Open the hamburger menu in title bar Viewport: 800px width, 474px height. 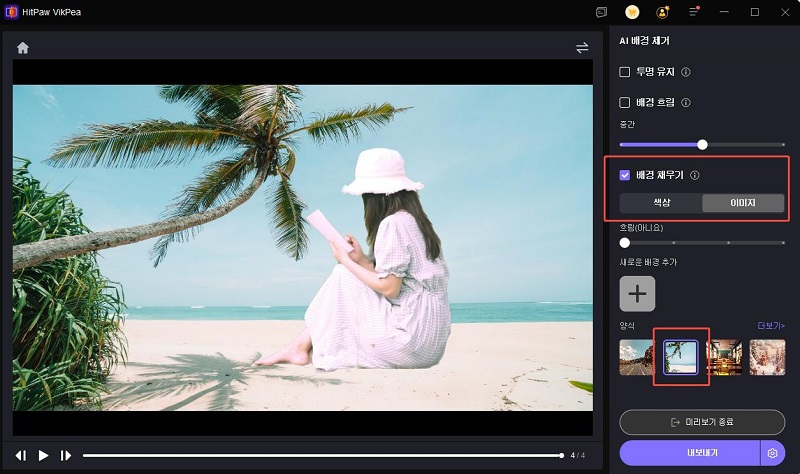pyautogui.click(x=692, y=12)
